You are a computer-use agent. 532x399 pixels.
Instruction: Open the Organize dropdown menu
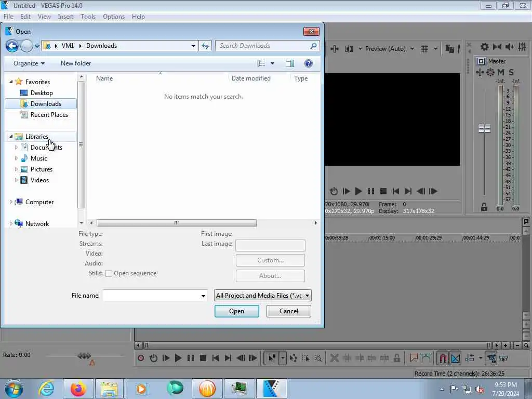tap(29, 63)
